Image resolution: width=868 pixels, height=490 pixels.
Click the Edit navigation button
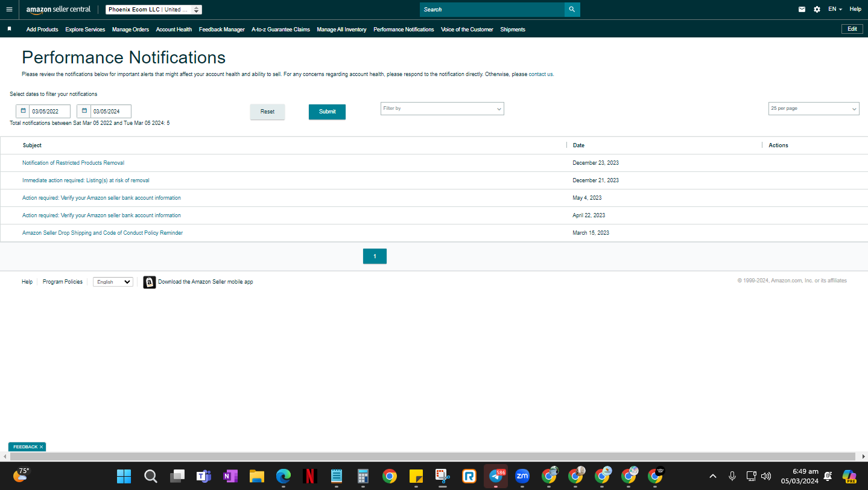pos(852,29)
